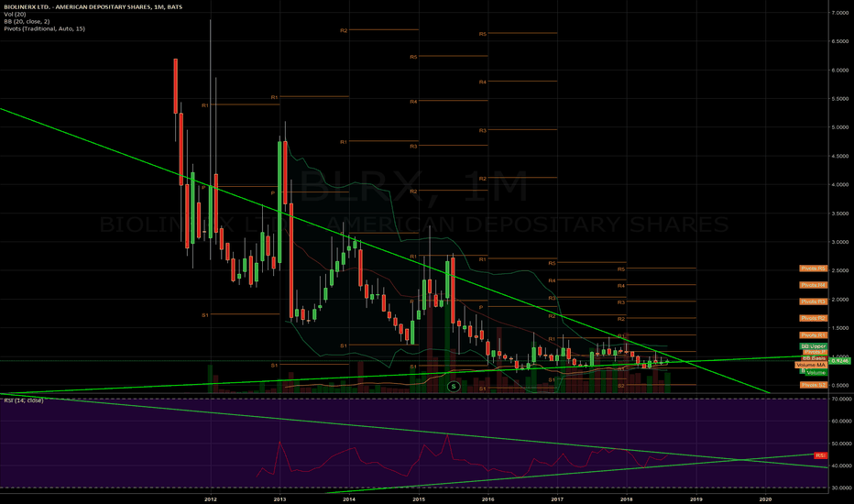This screenshot has height=504, width=854.
Task: Click the 30.0000 RSI axis value
Action: [x=841, y=488]
